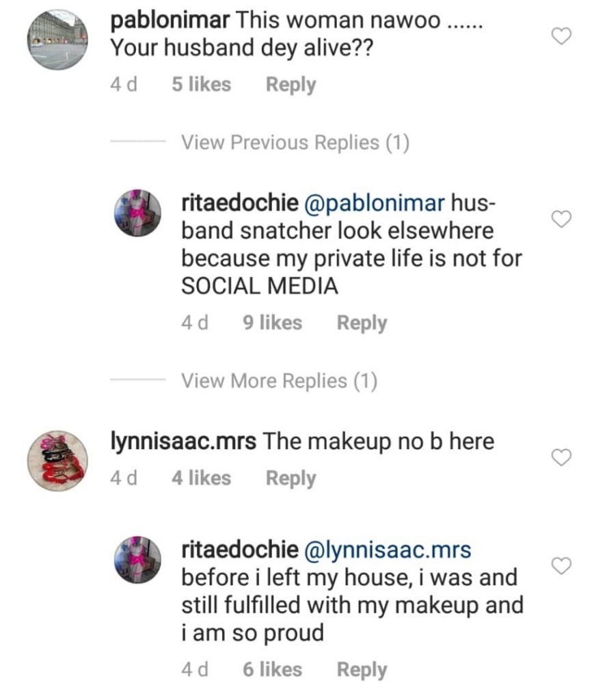607x700 pixels.
Task: Like ritaedochie's husband snatcher reply
Action: pyautogui.click(x=561, y=219)
